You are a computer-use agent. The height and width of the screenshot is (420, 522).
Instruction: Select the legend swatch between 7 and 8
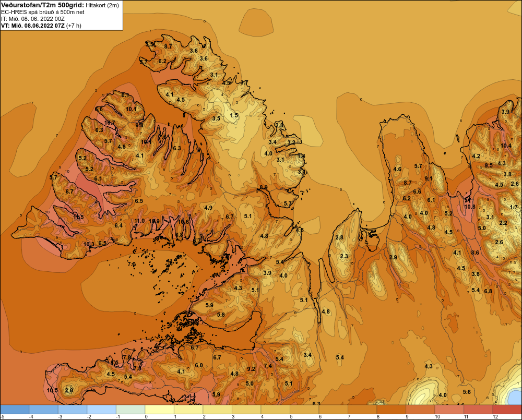pos(362,410)
